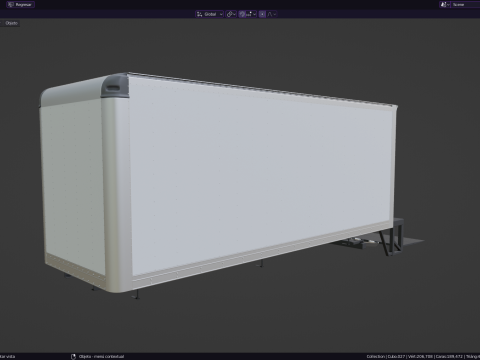Open the Objeto menu in the viewport header
This screenshot has width=480, height=360.
coord(11,23)
